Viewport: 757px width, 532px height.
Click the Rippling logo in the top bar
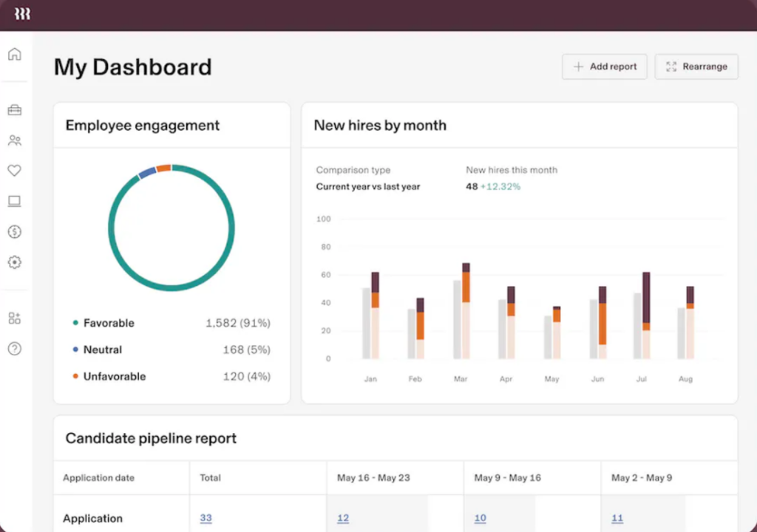tap(21, 14)
